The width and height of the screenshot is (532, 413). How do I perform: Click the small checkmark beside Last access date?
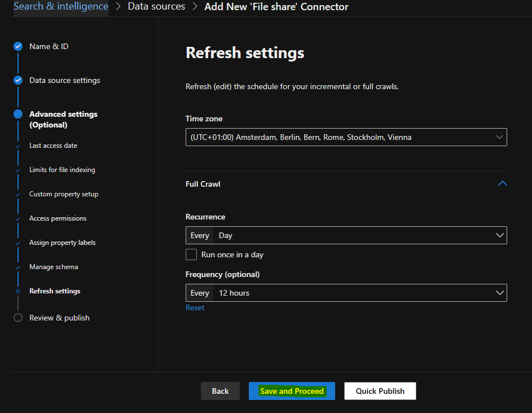17,146
